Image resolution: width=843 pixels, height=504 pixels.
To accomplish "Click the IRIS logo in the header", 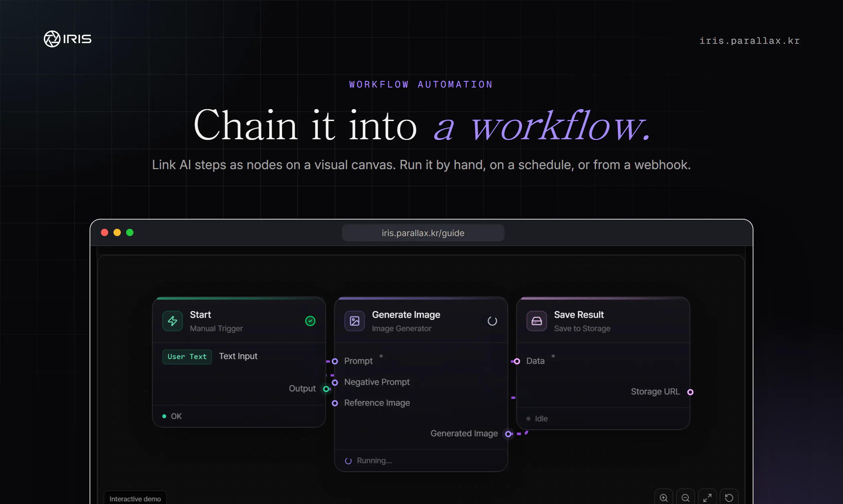I will click(x=68, y=39).
